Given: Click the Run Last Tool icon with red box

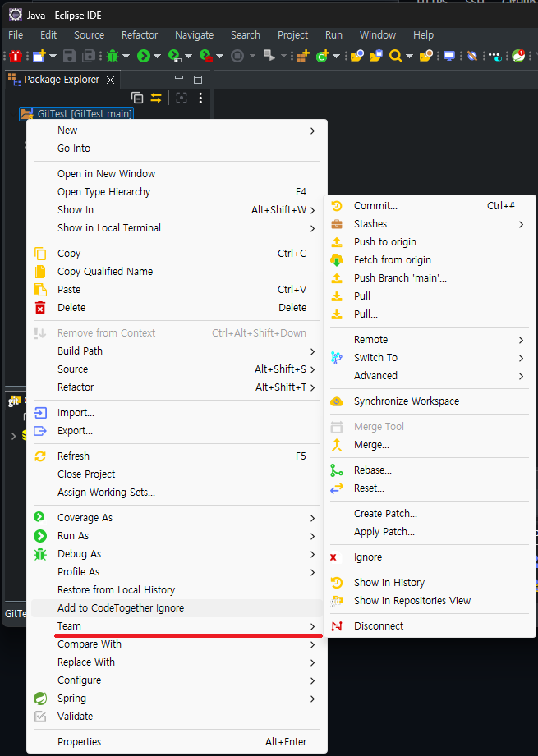Looking at the screenshot, I should (206, 56).
